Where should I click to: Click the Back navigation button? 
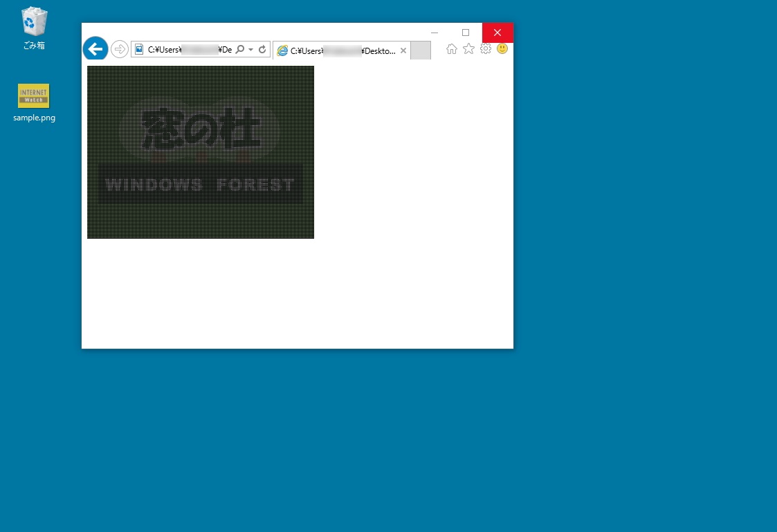coord(95,48)
